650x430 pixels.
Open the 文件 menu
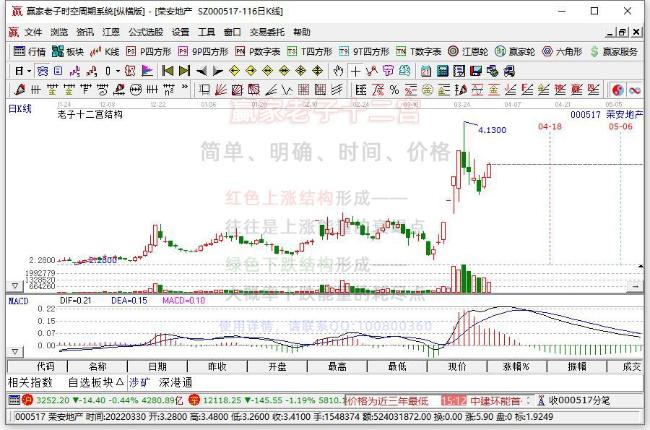point(33,32)
